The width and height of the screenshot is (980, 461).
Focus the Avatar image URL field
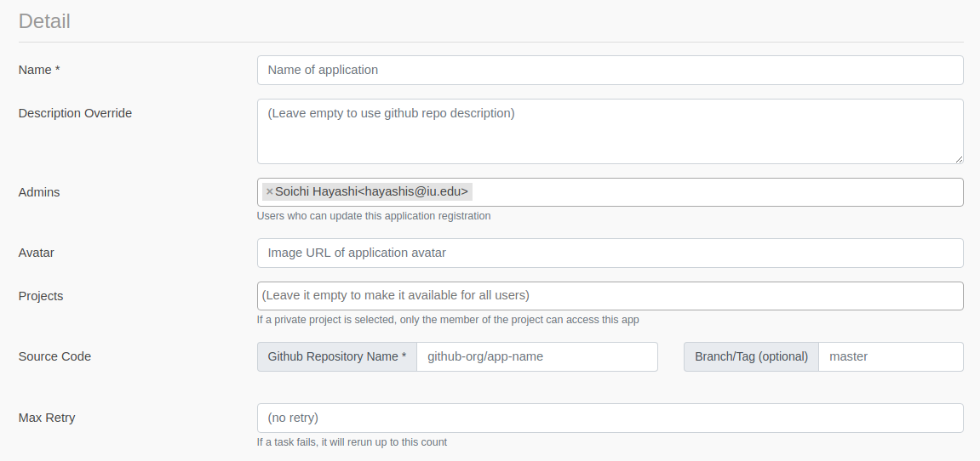click(610, 253)
